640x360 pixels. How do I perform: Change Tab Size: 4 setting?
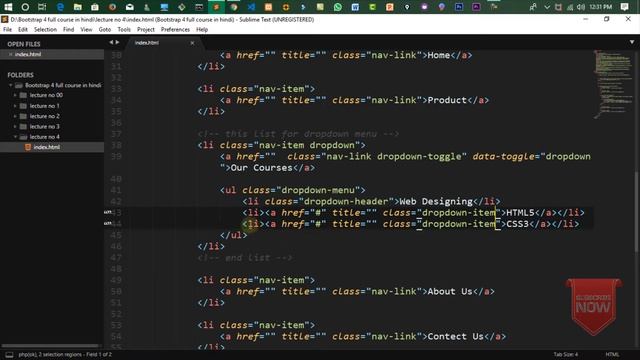[565, 354]
